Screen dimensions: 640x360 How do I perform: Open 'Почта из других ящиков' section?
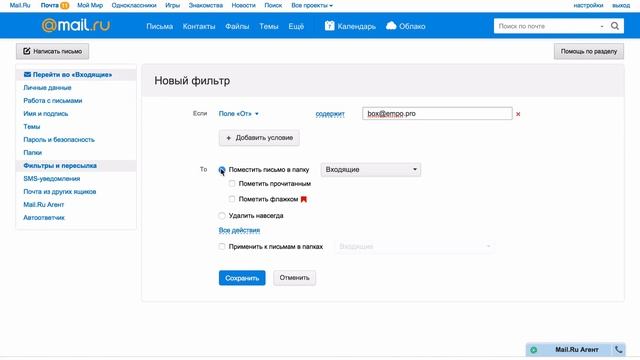coord(60,192)
